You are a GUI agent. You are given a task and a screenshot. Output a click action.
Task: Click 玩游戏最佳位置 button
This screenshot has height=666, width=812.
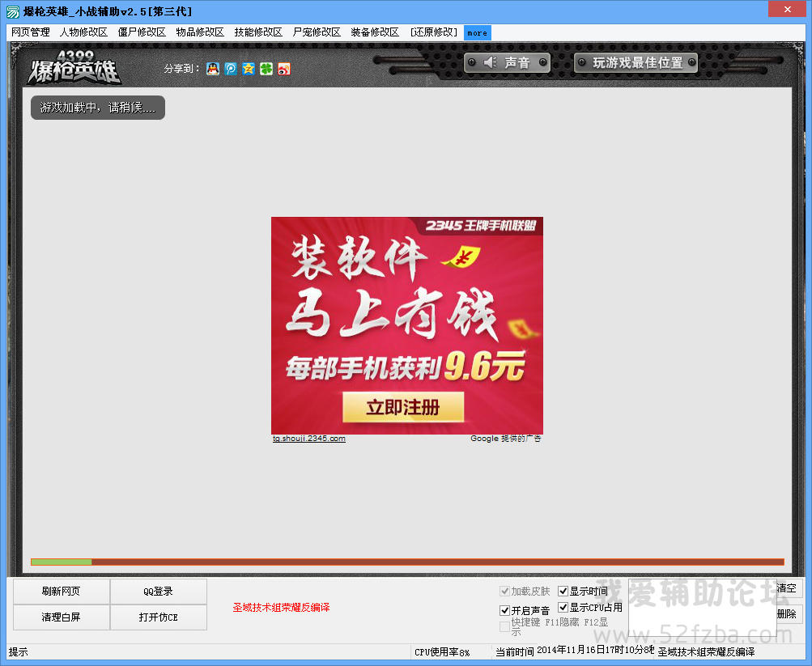[636, 62]
